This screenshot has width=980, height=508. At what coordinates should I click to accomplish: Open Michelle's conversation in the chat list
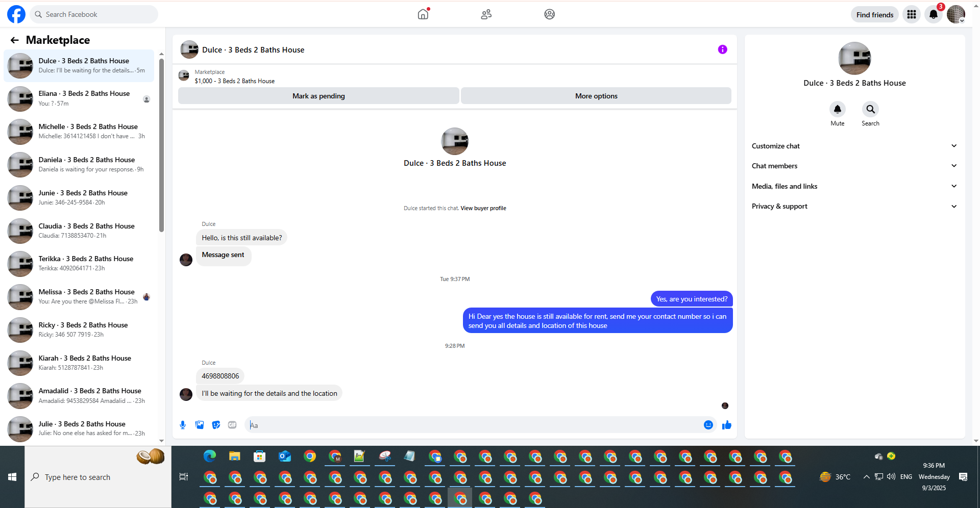(79, 132)
